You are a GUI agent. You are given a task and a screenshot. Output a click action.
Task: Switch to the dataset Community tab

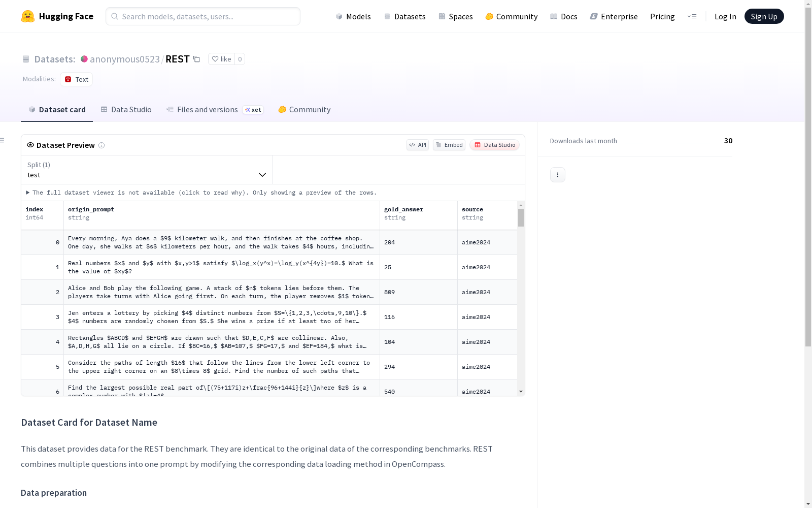coord(304,110)
